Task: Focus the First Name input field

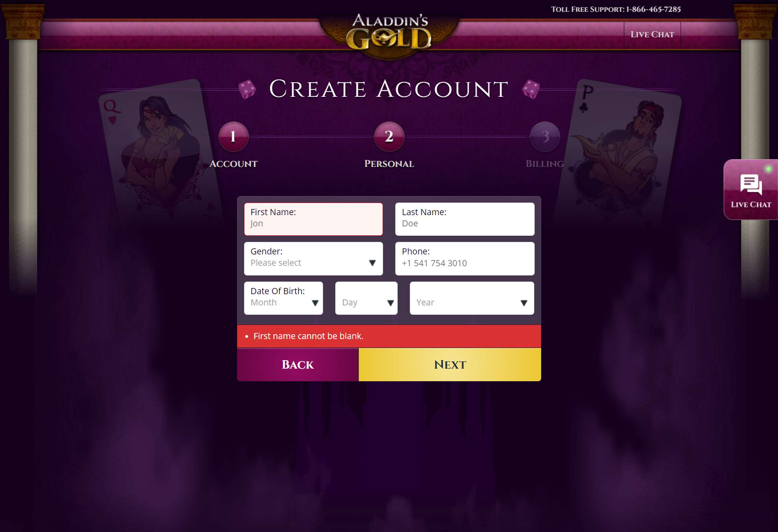Action: pos(313,219)
